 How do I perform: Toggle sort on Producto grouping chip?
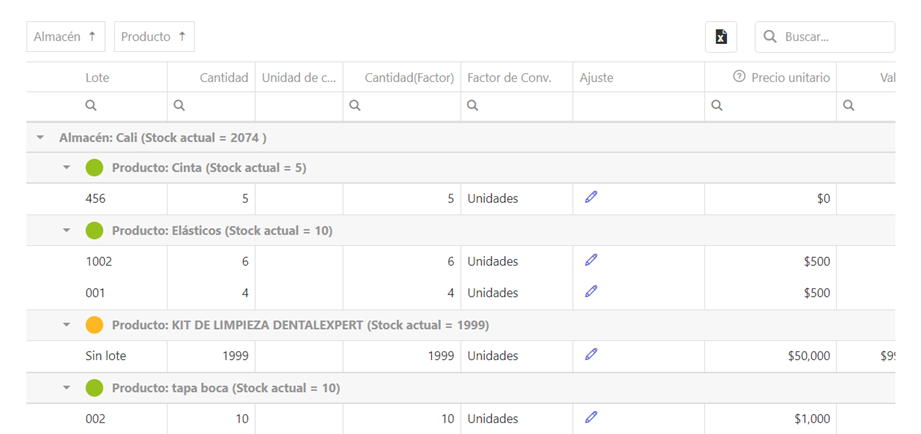pyautogui.click(x=154, y=37)
